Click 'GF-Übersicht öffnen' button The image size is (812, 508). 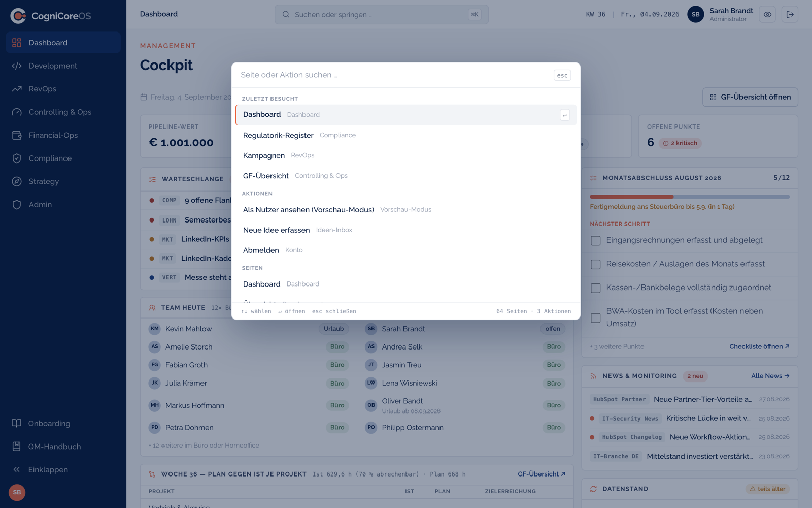point(750,97)
